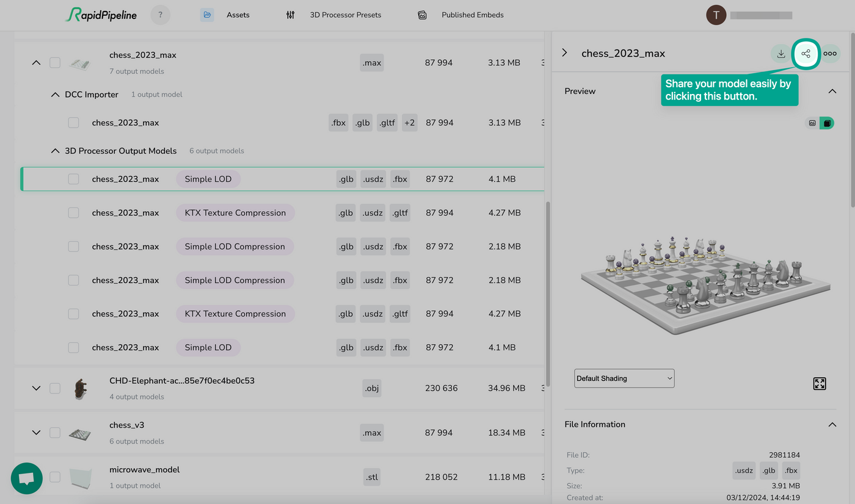Viewport: 855px width, 504px height.
Task: Expand the chess_v3 asset row
Action: (36, 433)
